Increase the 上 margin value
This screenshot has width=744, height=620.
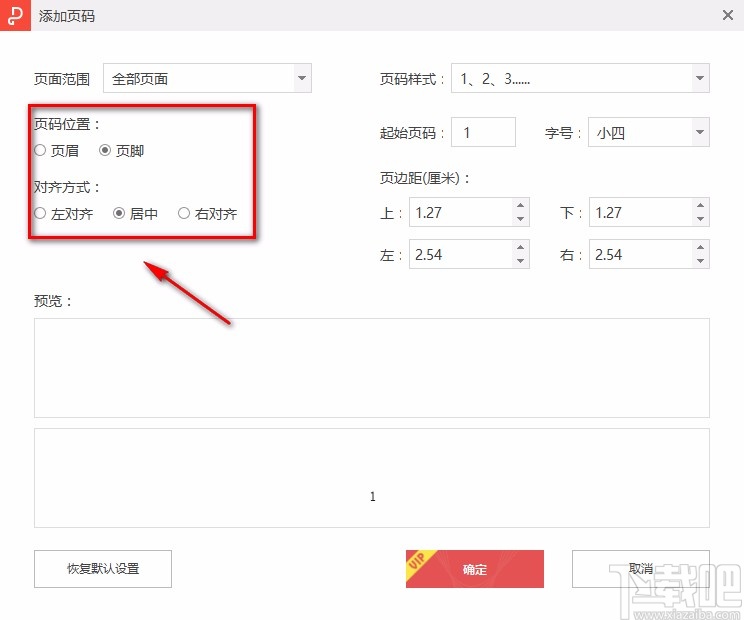coord(520,206)
